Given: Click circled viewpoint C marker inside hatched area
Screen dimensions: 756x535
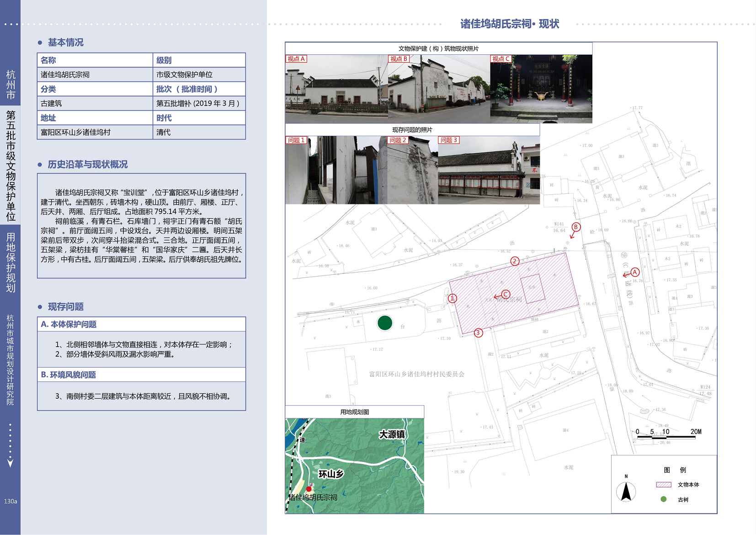Looking at the screenshot, I should coord(506,294).
